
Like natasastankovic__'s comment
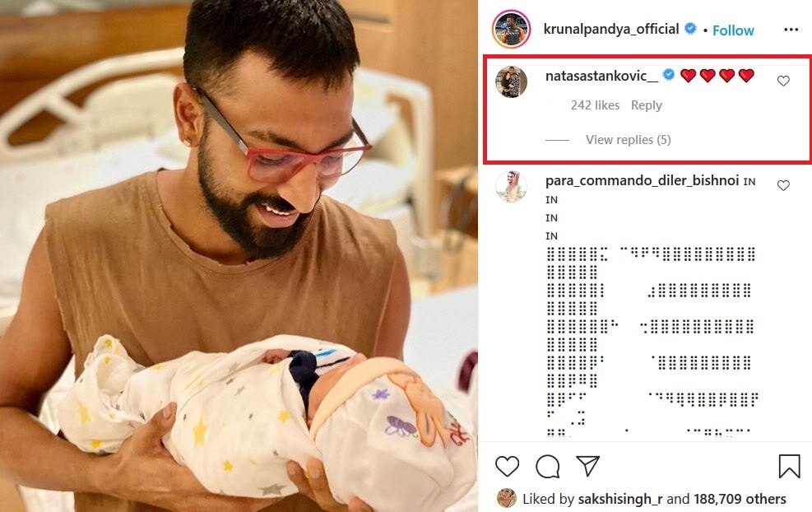783,81
